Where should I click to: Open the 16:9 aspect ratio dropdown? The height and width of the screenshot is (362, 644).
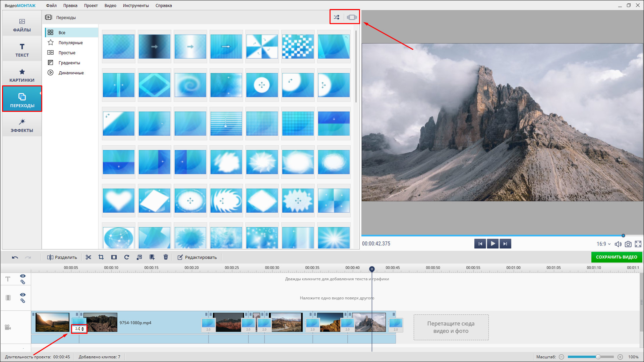[x=603, y=244]
